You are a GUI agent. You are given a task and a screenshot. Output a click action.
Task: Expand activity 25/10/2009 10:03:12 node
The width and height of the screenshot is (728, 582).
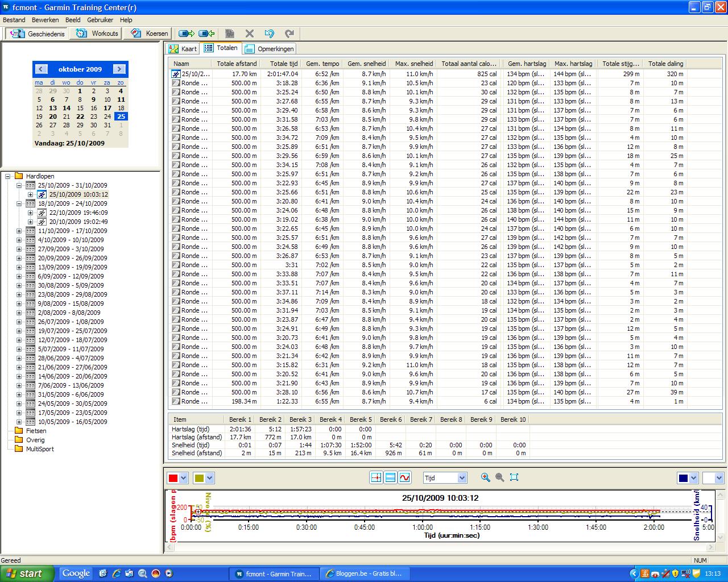coord(30,194)
